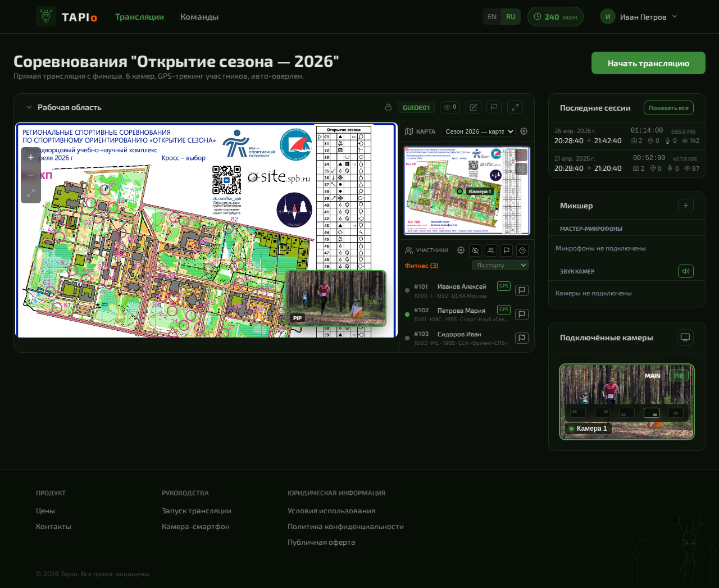Set PIP position to center
This screenshot has height=588, width=719.
(676, 413)
